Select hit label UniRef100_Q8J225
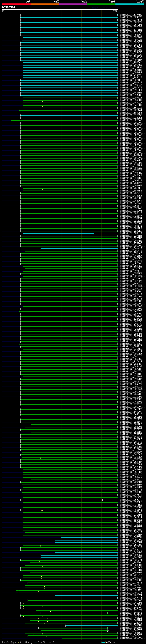This screenshot has height=644, width=146. pos(131,347)
